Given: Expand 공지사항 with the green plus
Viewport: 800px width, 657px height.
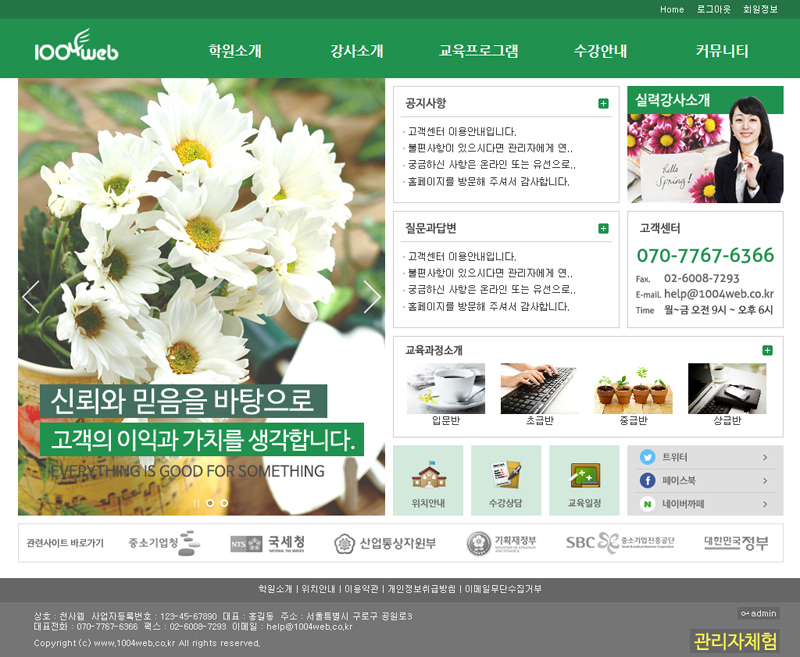Looking at the screenshot, I should [603, 103].
